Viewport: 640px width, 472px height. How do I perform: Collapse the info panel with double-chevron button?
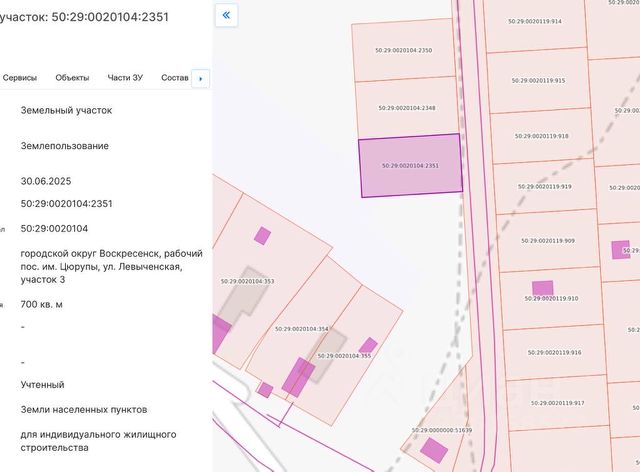pos(226,16)
